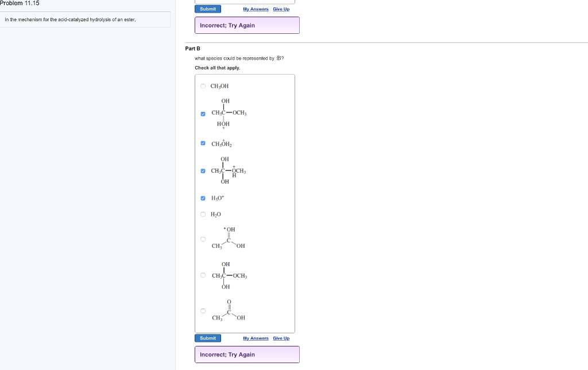588x370 pixels.
Task: Select the protonated acetic acid (+OH) checkbox
Action: tap(203, 239)
